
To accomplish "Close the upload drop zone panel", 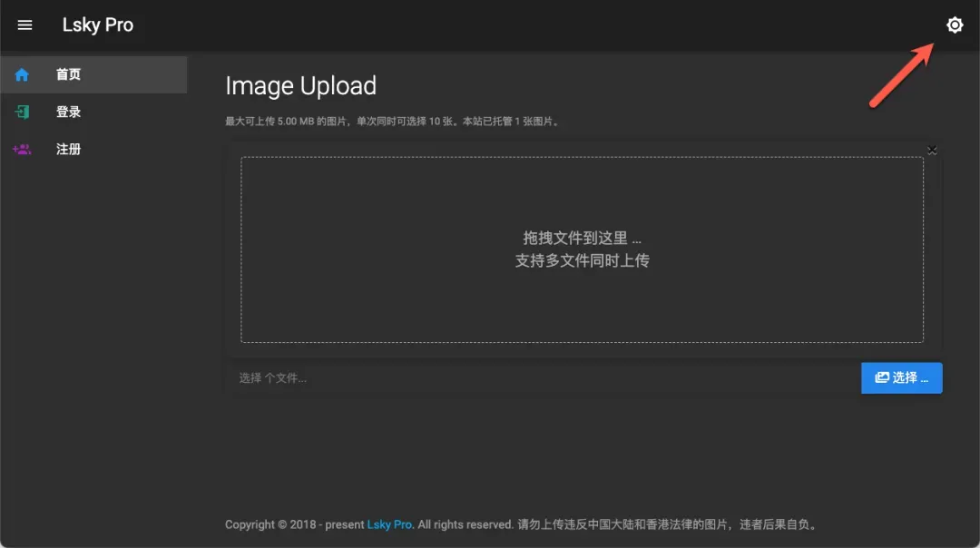I will coord(932,150).
